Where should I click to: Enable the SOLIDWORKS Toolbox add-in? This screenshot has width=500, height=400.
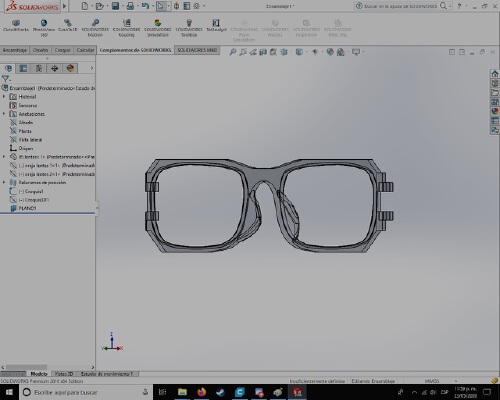point(189,28)
